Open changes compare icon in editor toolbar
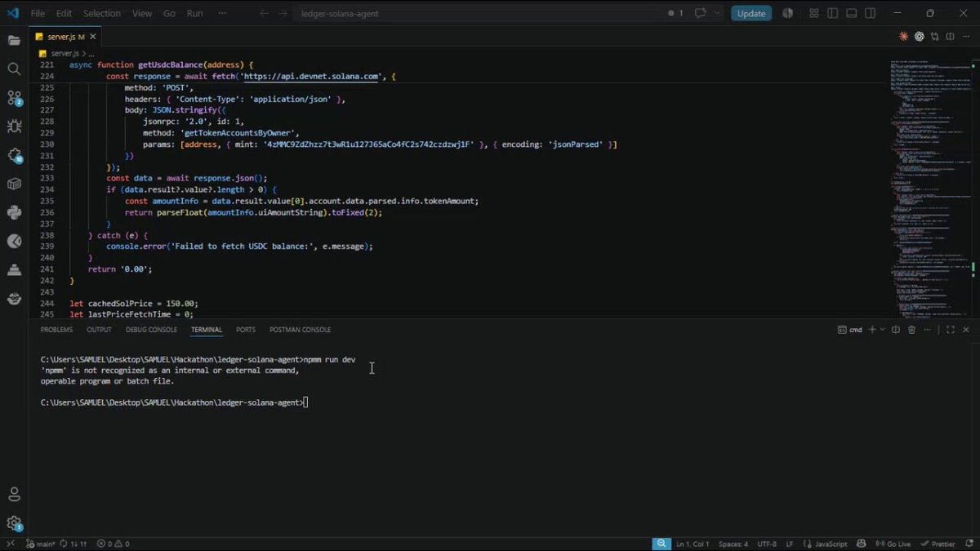Screen dimensions: 980x551 click(x=934, y=37)
